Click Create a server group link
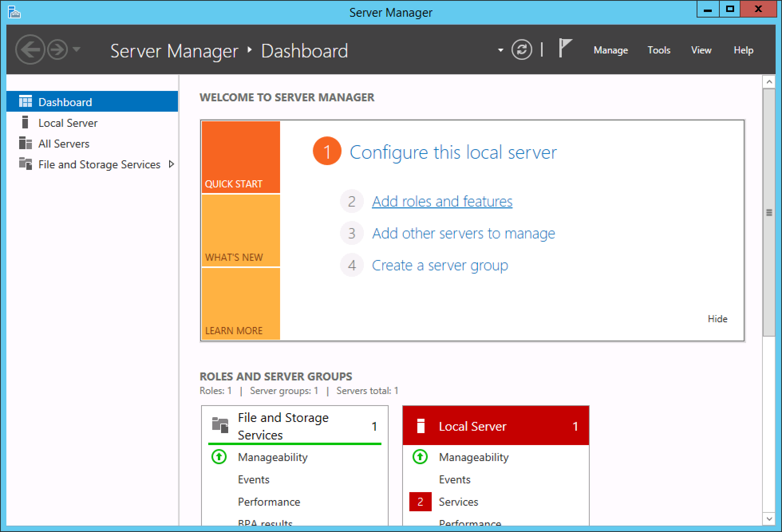 440,265
